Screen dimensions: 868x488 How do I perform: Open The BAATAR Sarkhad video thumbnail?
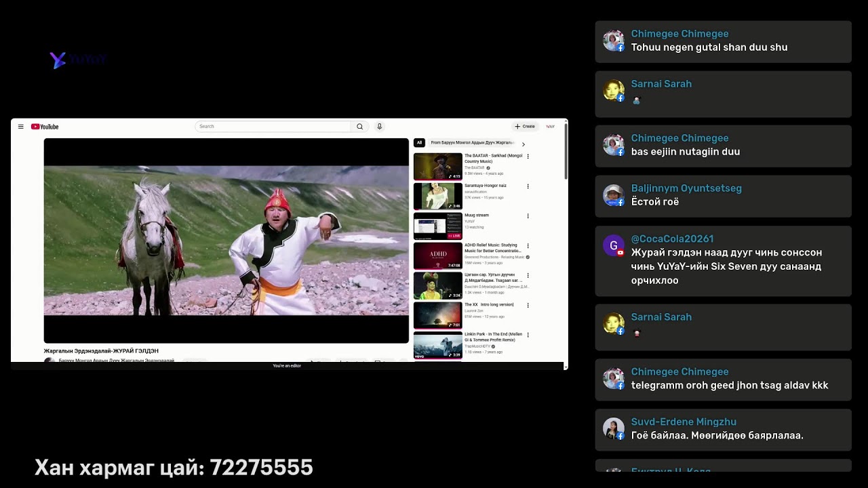[438, 167]
